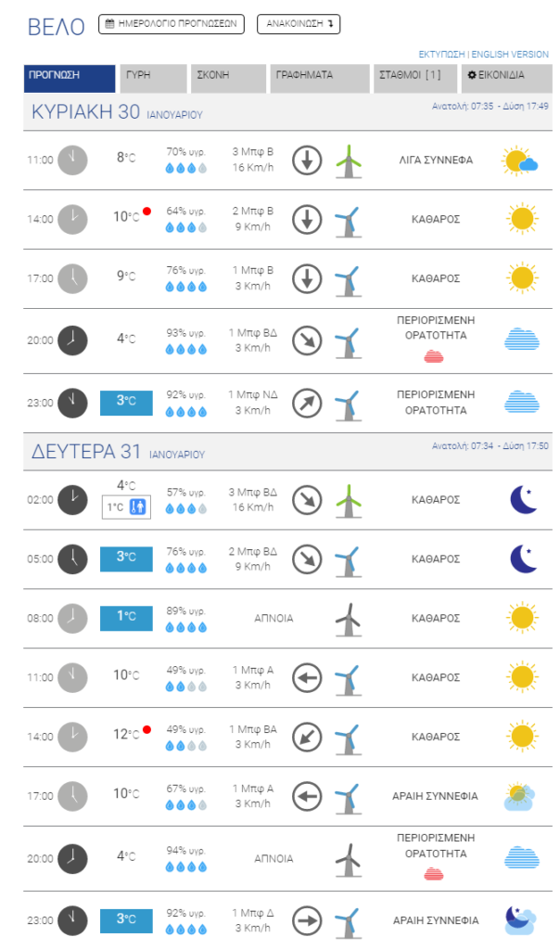This screenshot has width=560, height=950.
Task: Click the partly cloudy icon at Sunday 11:00
Action: (520, 161)
